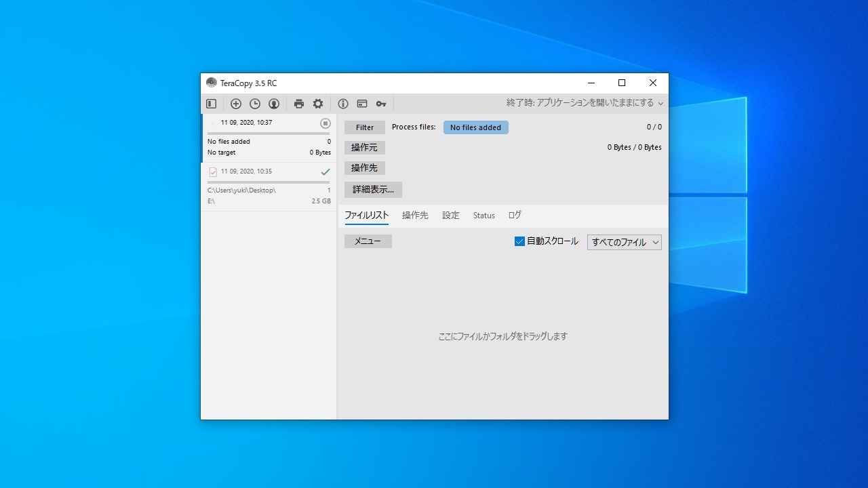Click the 操作先 button below 操作元
The height and width of the screenshot is (488, 868).
[x=365, y=168]
